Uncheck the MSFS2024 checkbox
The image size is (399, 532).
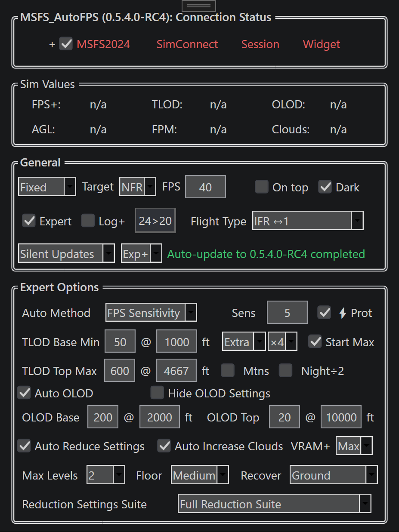tap(66, 44)
